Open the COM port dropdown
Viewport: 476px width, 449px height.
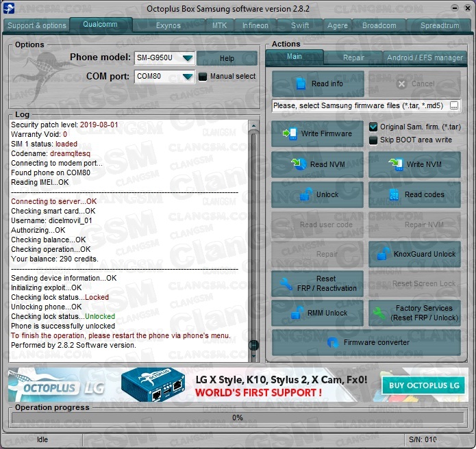pos(187,77)
